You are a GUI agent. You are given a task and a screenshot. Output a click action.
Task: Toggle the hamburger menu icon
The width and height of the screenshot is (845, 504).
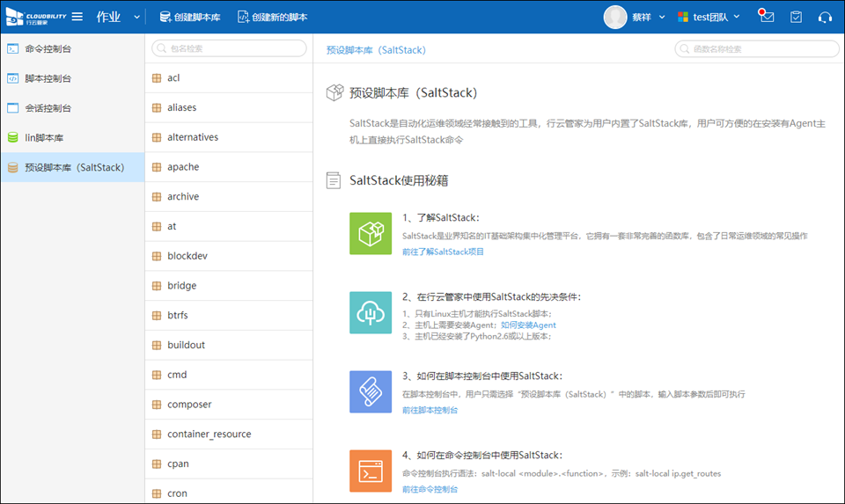click(77, 17)
